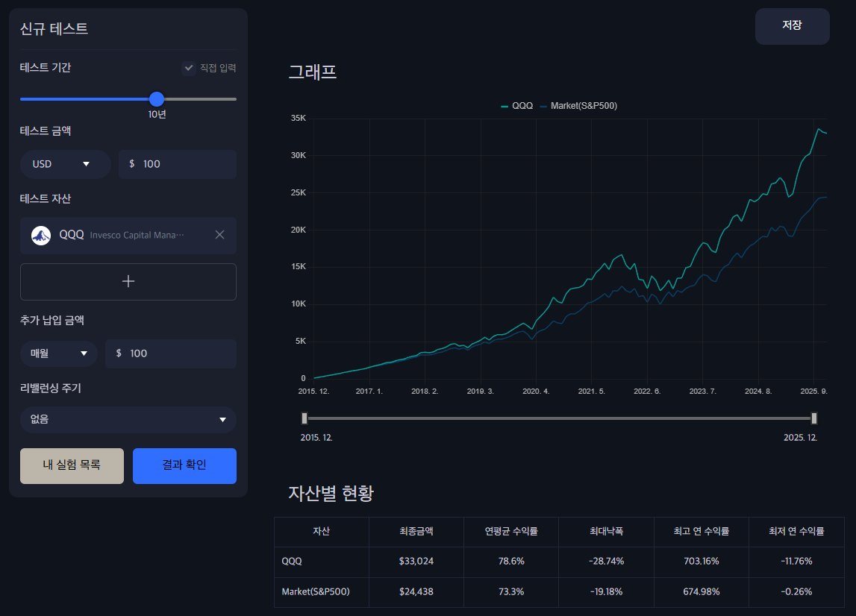Click the -0.26% worst yearly return cell
The width and height of the screenshot is (856, 616).
coord(796,592)
